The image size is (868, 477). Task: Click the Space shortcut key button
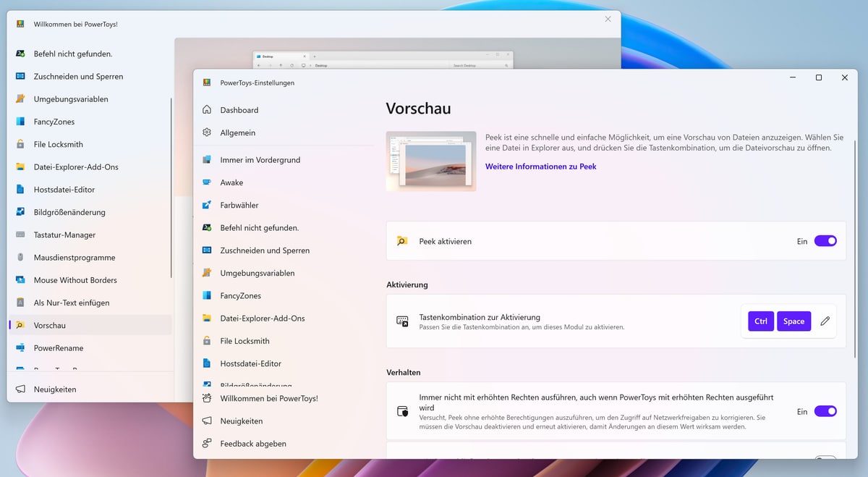tap(793, 321)
